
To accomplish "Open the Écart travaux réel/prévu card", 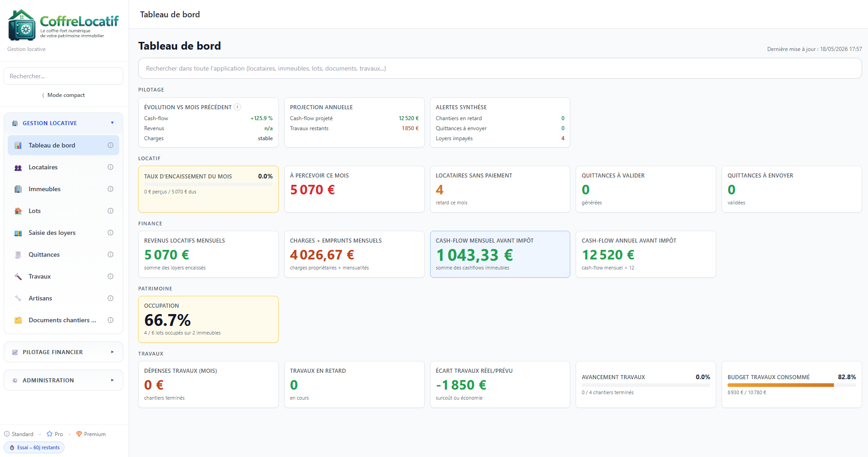I will [500, 384].
